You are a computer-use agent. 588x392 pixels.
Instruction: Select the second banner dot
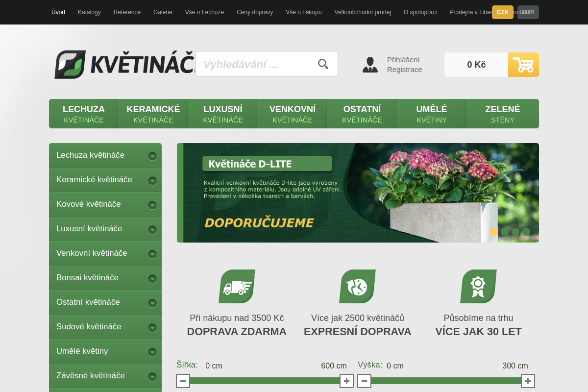505,232
